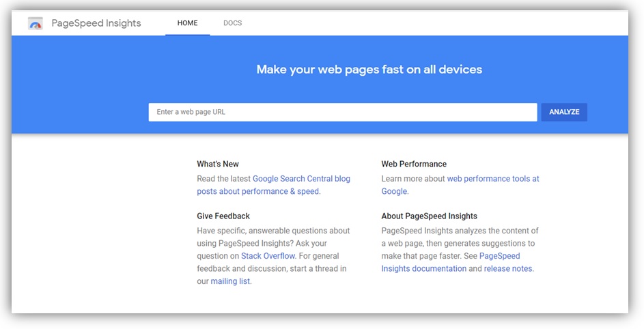Click the 'Have specific, answerable questions' paragraph text
The image size is (644, 329).
pos(273,231)
